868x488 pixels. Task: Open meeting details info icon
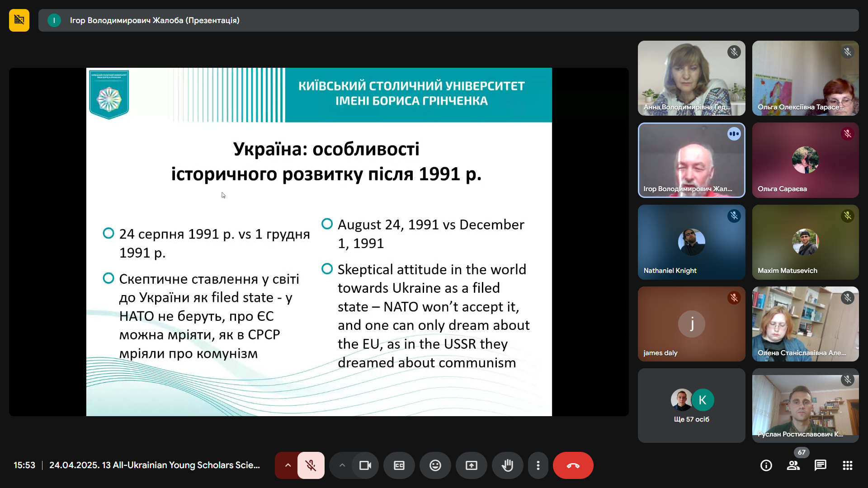[x=766, y=465]
